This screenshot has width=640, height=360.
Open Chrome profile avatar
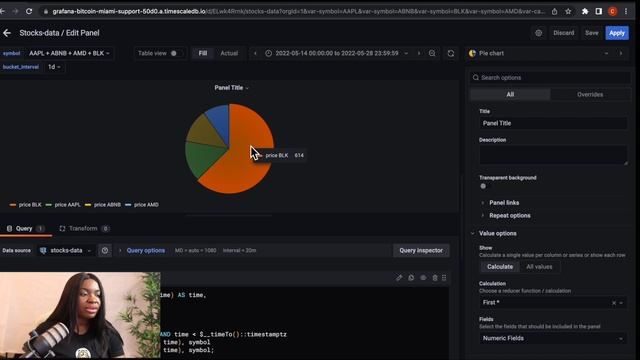(x=612, y=11)
